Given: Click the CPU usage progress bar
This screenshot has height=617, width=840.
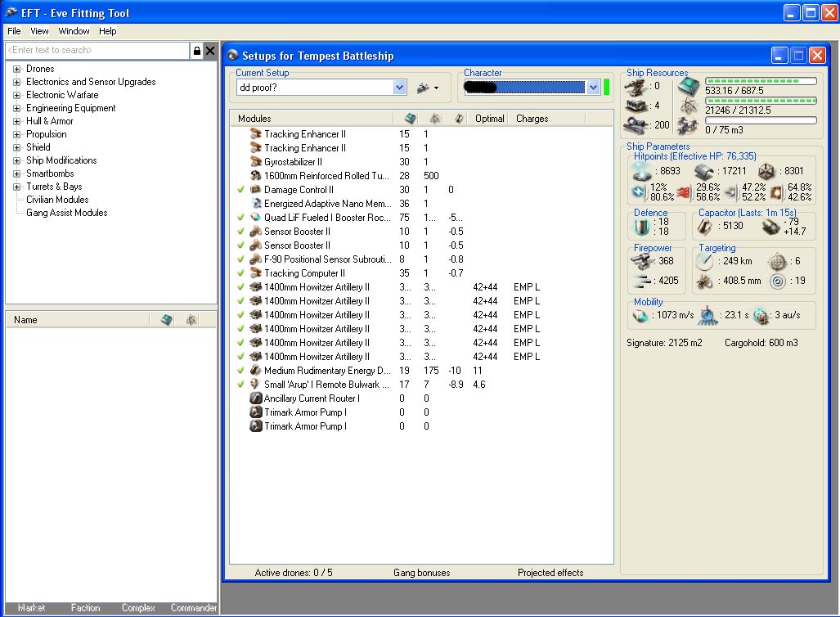Looking at the screenshot, I should pyautogui.click(x=761, y=81).
